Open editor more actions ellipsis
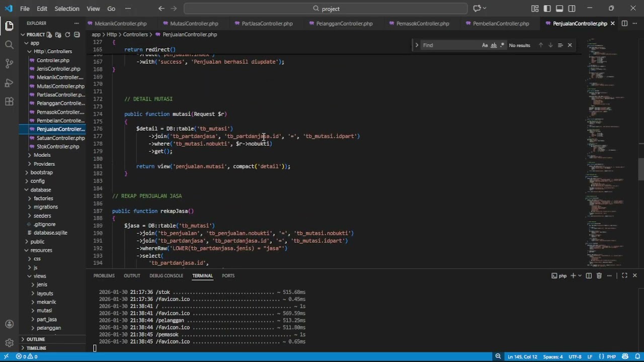Viewport: 644px width, 362px height. 634,23
